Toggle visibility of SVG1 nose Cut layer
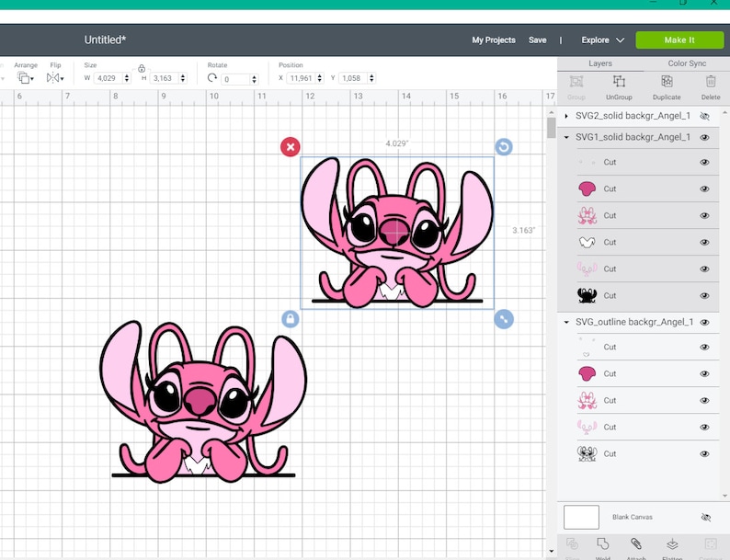Screen dimensions: 730x560 [x=705, y=189]
